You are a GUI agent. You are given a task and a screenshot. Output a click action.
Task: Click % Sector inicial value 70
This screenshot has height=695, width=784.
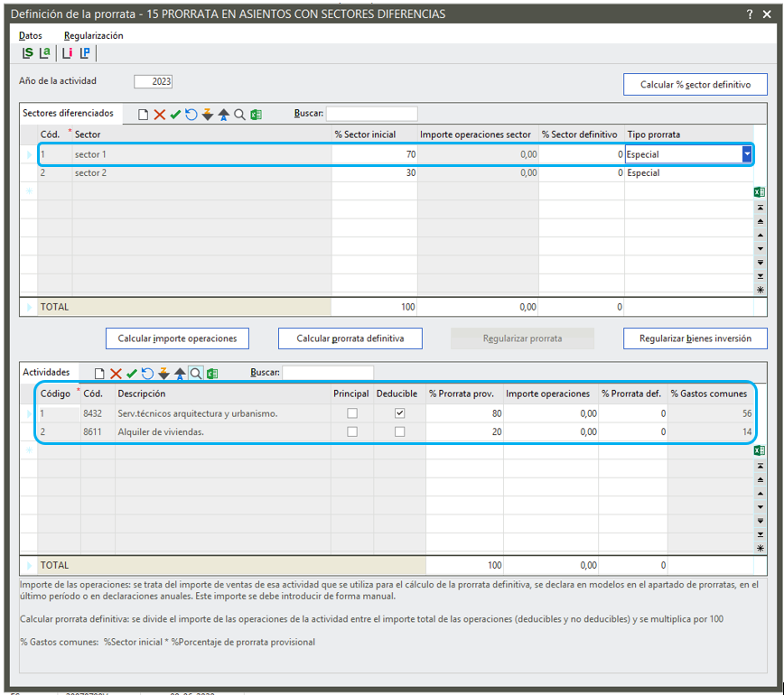[375, 154]
